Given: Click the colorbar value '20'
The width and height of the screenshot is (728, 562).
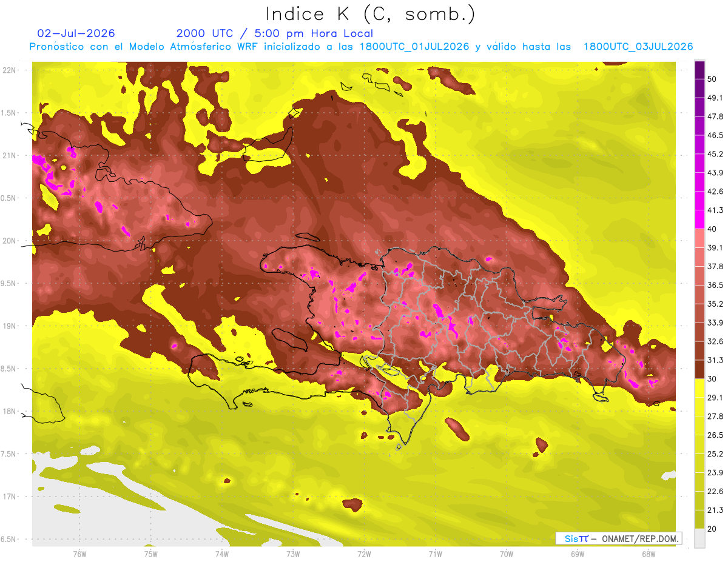Looking at the screenshot, I should point(712,529).
